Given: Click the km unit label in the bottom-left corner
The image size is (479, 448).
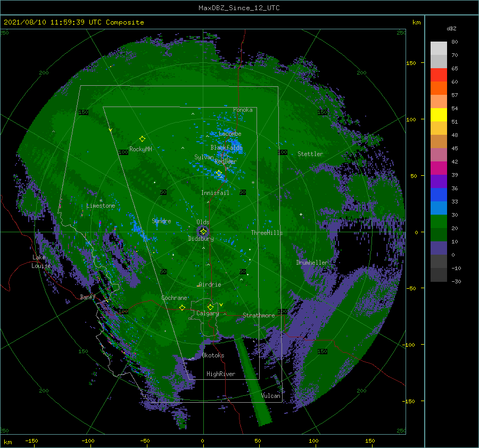Looking at the screenshot, I should click(7, 442).
